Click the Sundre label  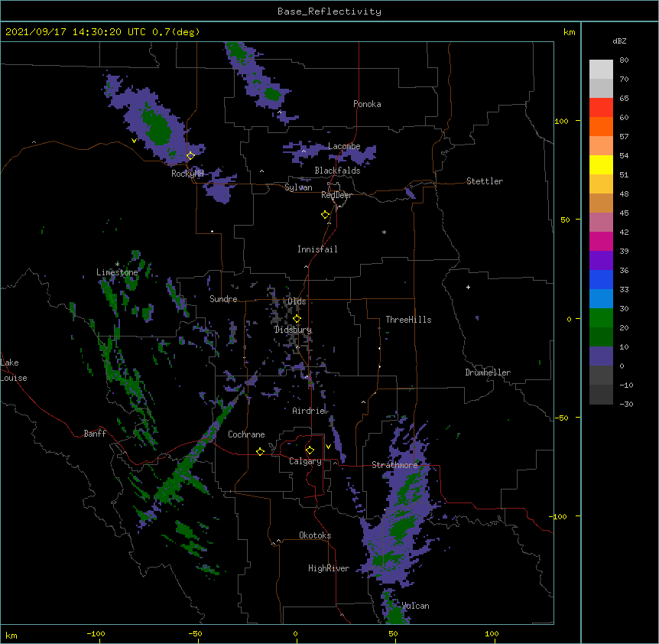[223, 299]
